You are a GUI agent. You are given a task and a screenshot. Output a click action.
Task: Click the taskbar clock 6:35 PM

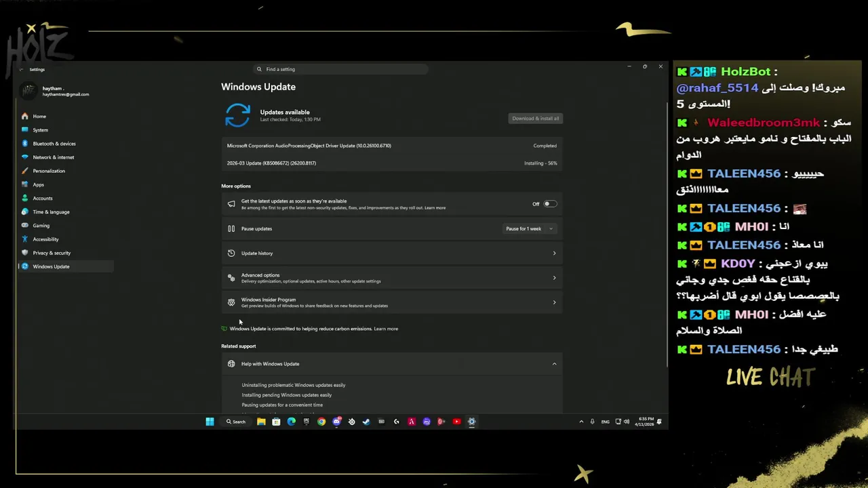coord(644,422)
